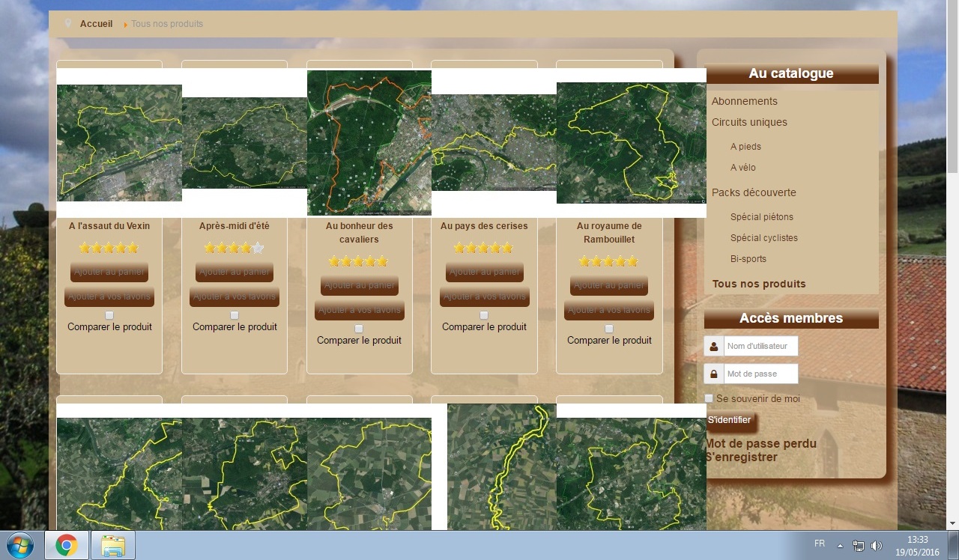959x560 pixels.
Task: Open the Circuits uniques catalogue category
Action: tap(749, 122)
